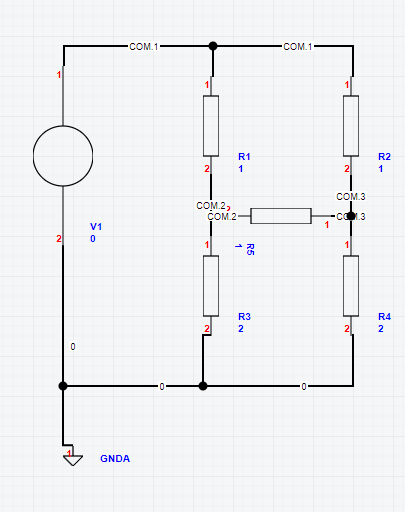
Task: Click the COM.1 net label near R2
Action: pos(298,47)
